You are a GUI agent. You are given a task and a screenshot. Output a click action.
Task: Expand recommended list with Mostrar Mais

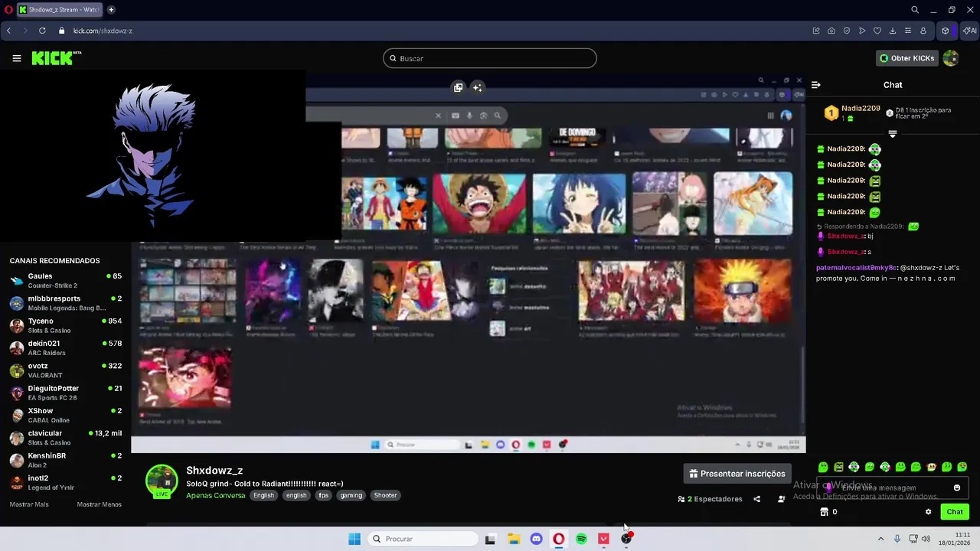click(x=29, y=504)
